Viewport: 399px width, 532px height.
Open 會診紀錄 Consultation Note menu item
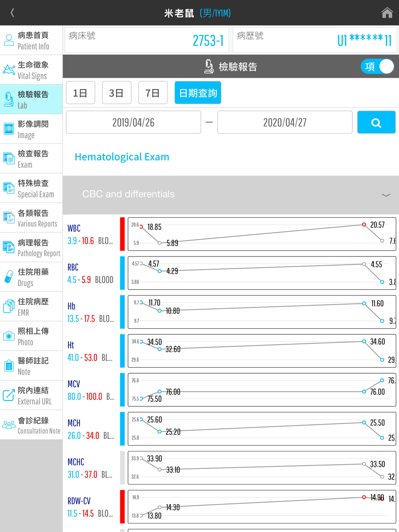tap(31, 425)
